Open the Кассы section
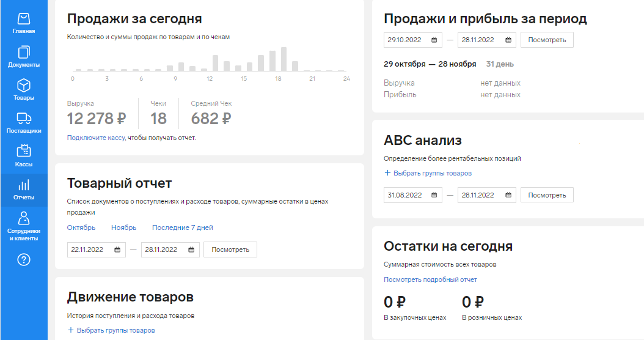644x340 pixels. tap(24, 156)
